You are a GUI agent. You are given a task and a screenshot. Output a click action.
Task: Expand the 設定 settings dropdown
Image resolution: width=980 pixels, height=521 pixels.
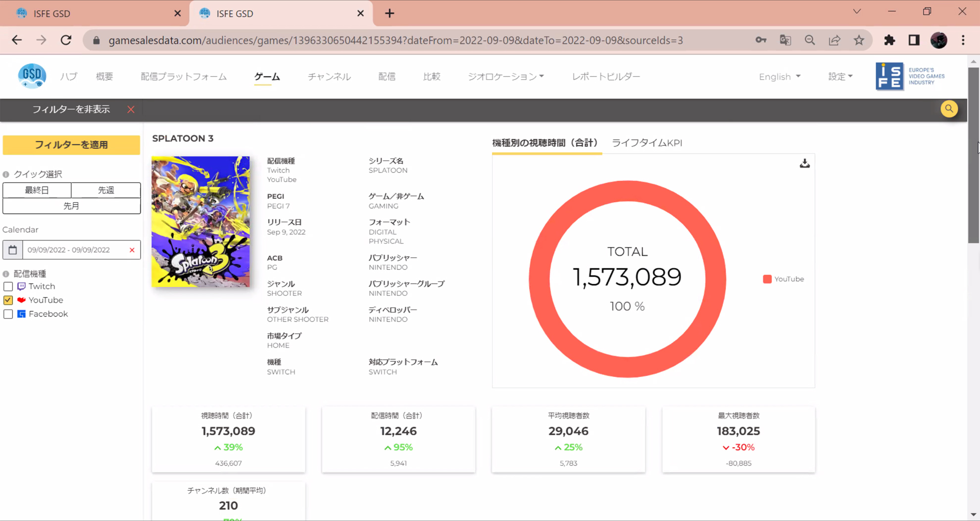(840, 77)
